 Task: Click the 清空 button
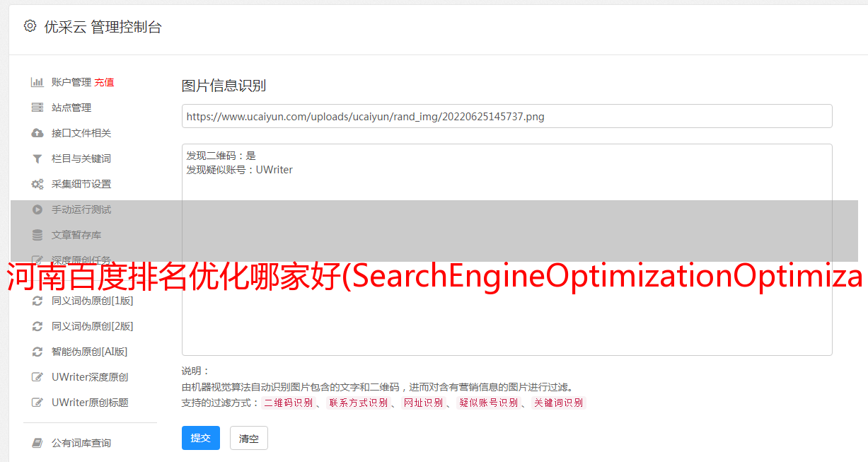click(x=249, y=438)
